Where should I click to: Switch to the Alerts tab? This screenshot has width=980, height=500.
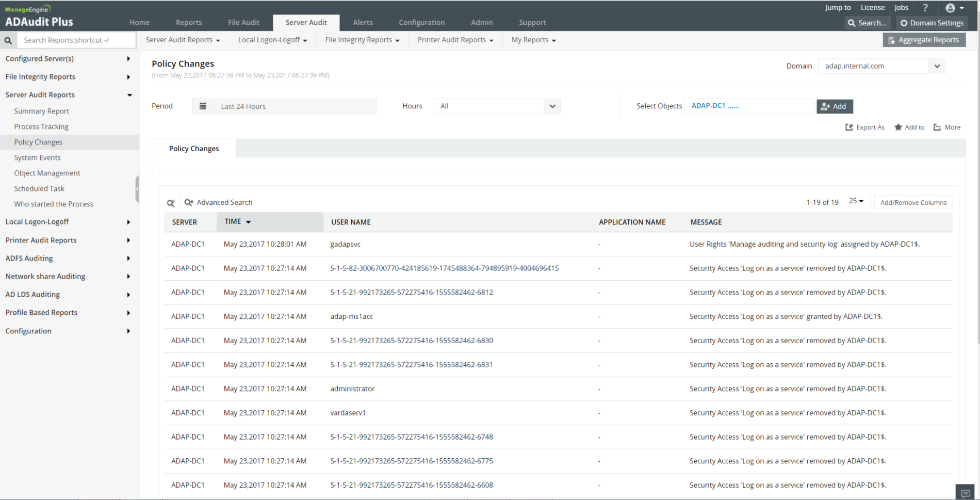363,23
